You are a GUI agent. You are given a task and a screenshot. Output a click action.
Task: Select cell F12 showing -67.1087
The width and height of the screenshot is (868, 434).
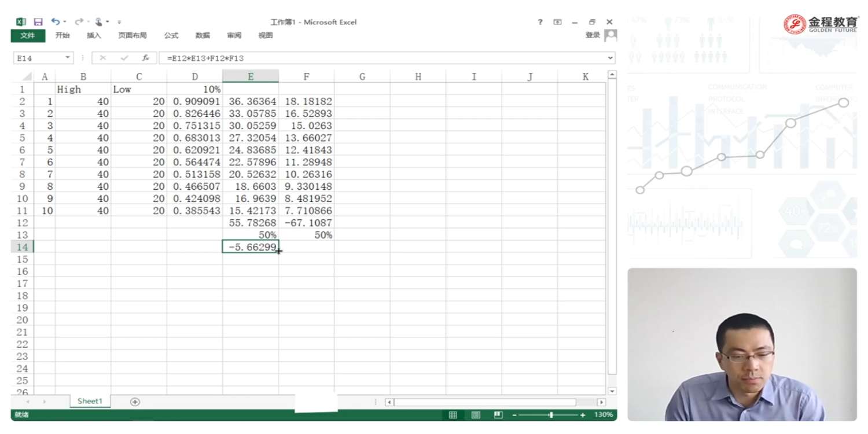click(x=307, y=223)
